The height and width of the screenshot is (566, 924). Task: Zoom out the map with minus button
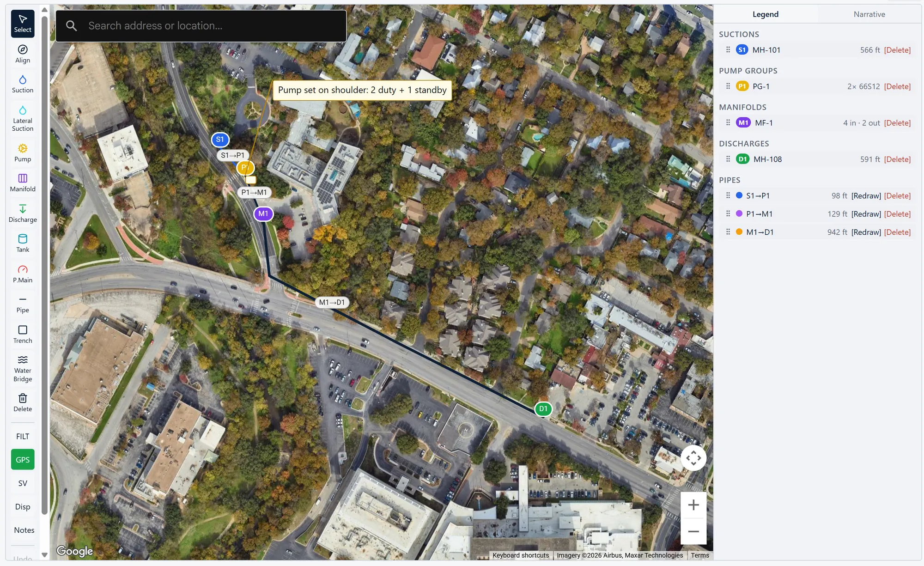click(x=693, y=531)
